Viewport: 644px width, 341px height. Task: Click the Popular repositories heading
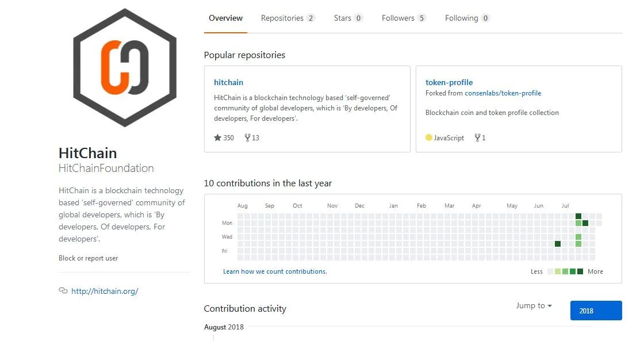click(x=244, y=55)
